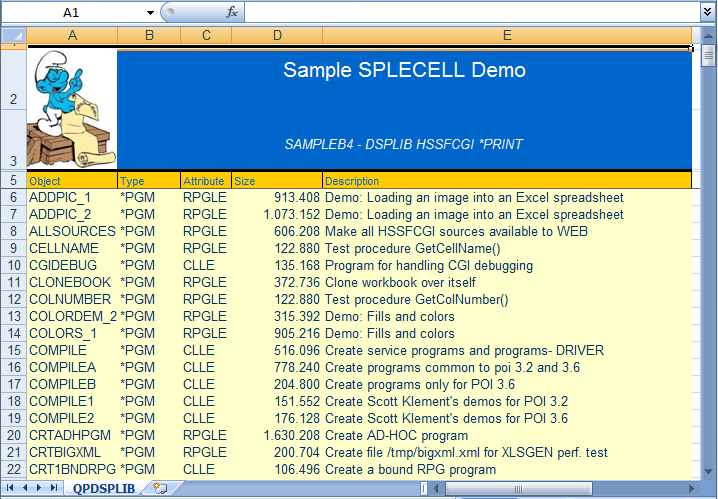
Task: Click 'Create file /tmp/bigxml.xml for XLSGEN perf. test'
Action: click(x=466, y=452)
